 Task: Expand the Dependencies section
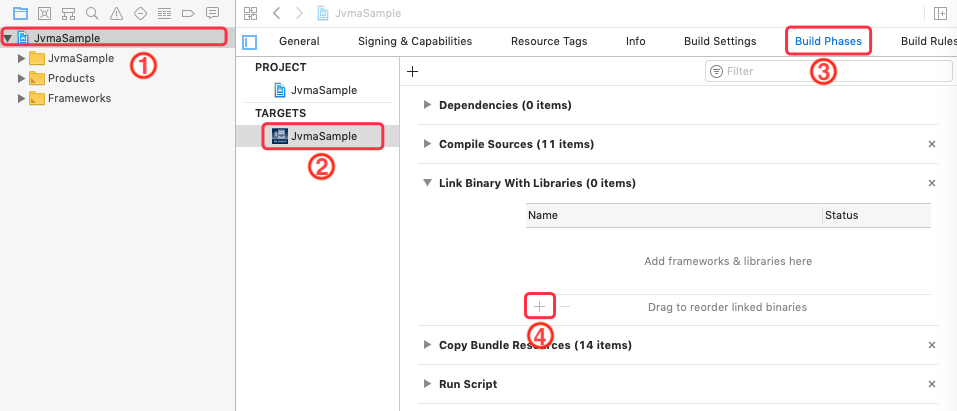click(x=428, y=105)
